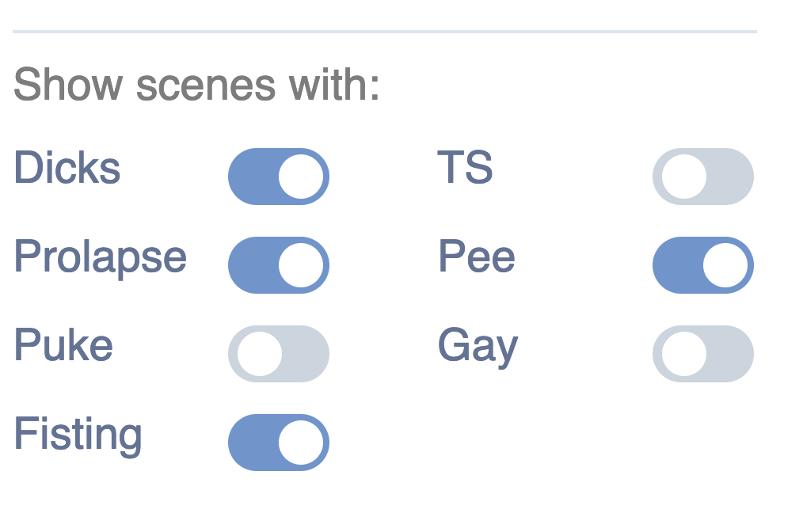
Task: Enable the Gay toggle switch
Action: [702, 354]
